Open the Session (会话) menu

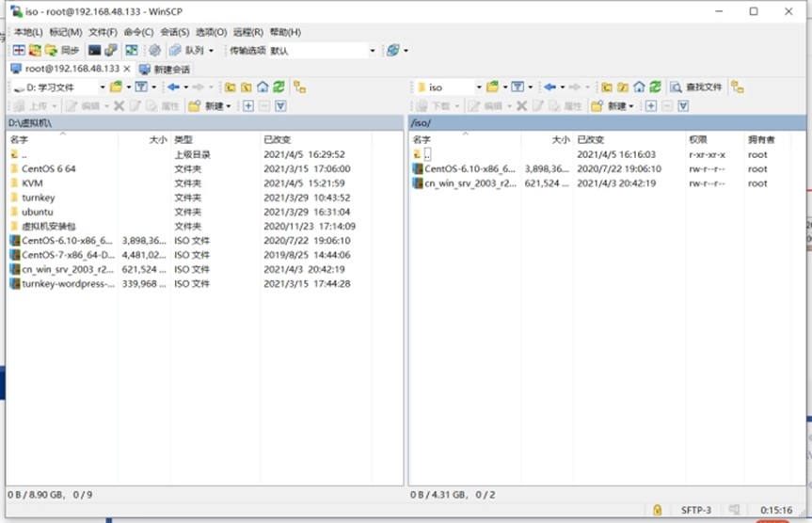(174, 32)
